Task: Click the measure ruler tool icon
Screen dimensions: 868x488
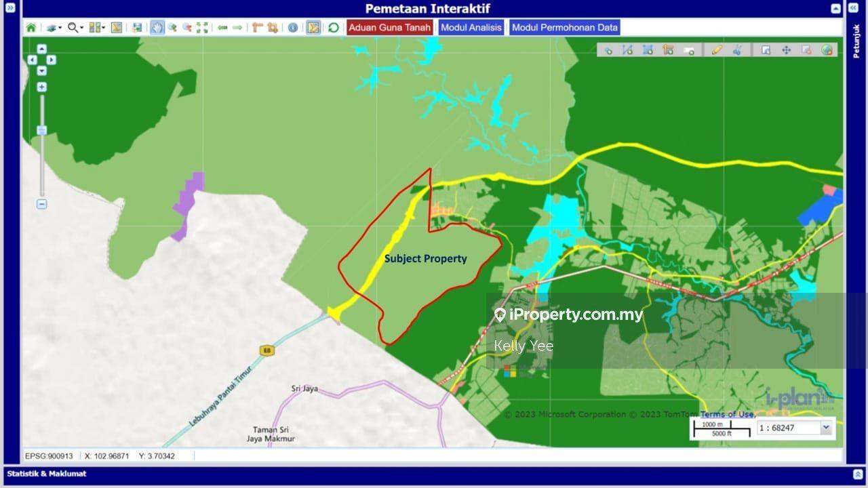Action: click(257, 28)
